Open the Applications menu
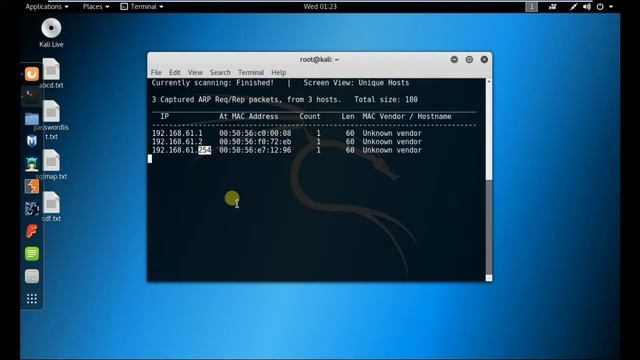This screenshot has width=640, height=360. pos(47,7)
